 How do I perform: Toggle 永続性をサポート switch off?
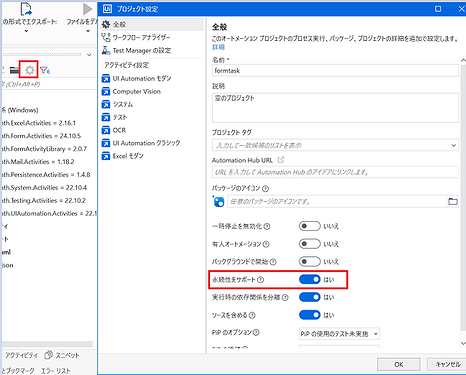[309, 279]
